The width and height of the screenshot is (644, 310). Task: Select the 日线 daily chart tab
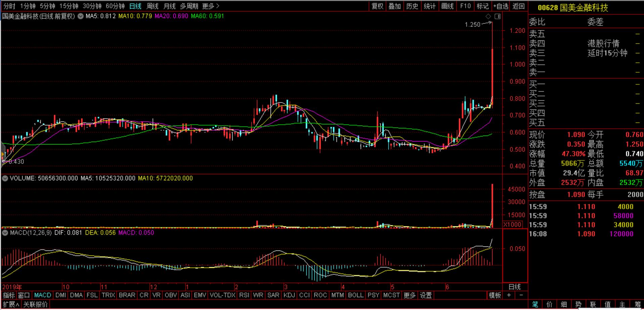click(x=135, y=6)
